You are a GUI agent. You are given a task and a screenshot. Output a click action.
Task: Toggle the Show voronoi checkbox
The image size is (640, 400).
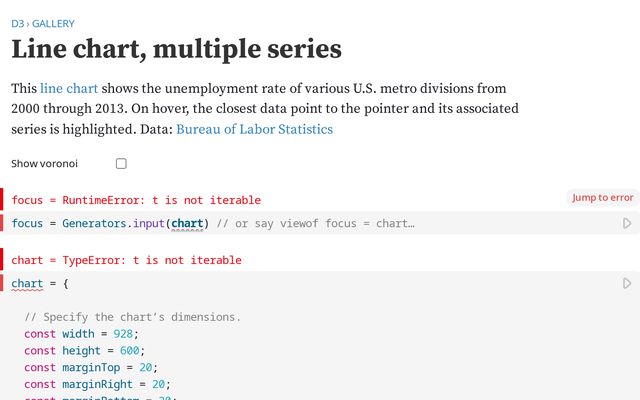click(x=121, y=163)
